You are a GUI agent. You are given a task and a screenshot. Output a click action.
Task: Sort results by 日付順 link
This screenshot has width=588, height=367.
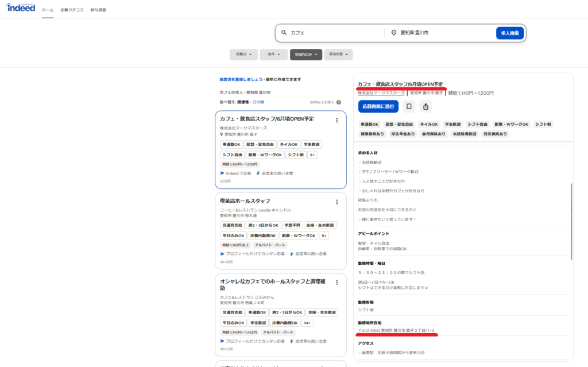258,102
